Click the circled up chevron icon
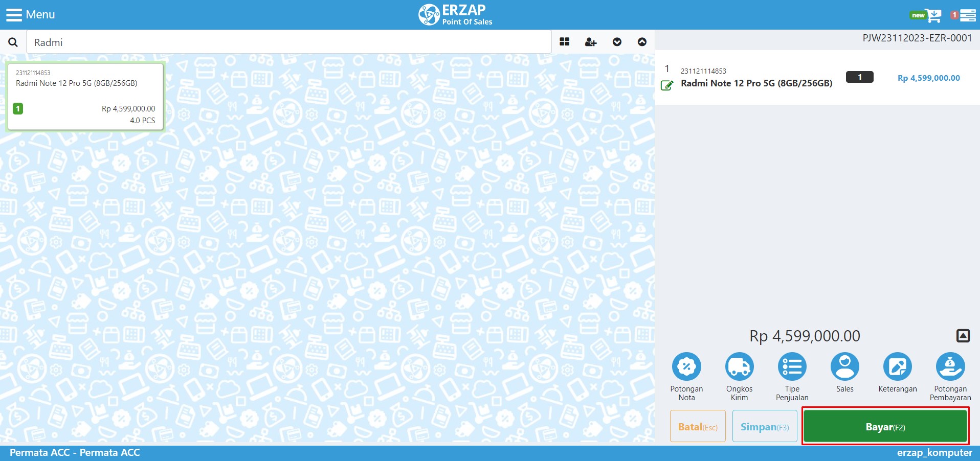 tap(642, 42)
